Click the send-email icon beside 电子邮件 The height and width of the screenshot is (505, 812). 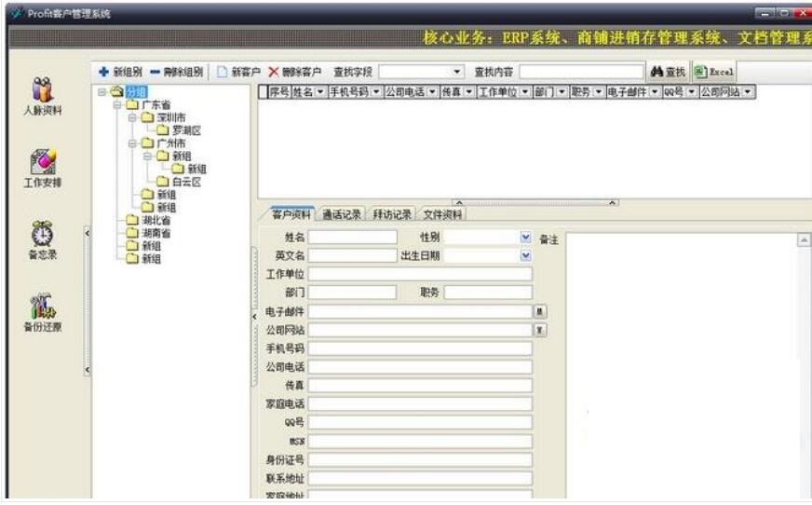539,311
